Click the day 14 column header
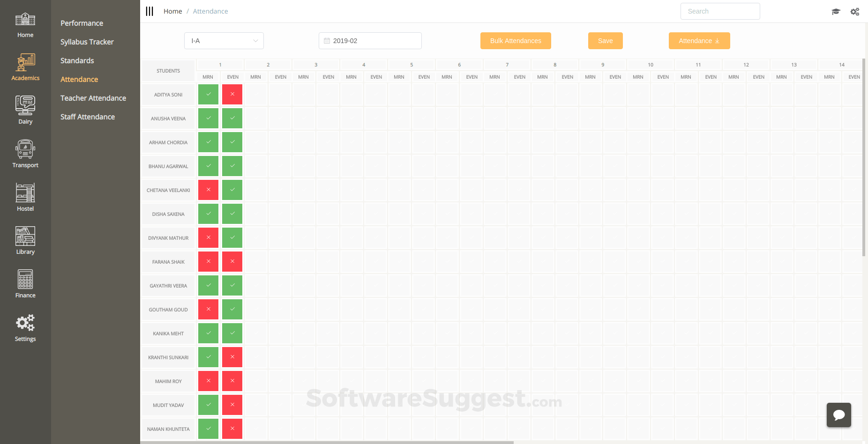Screen dimensions: 868x444 [842, 65]
